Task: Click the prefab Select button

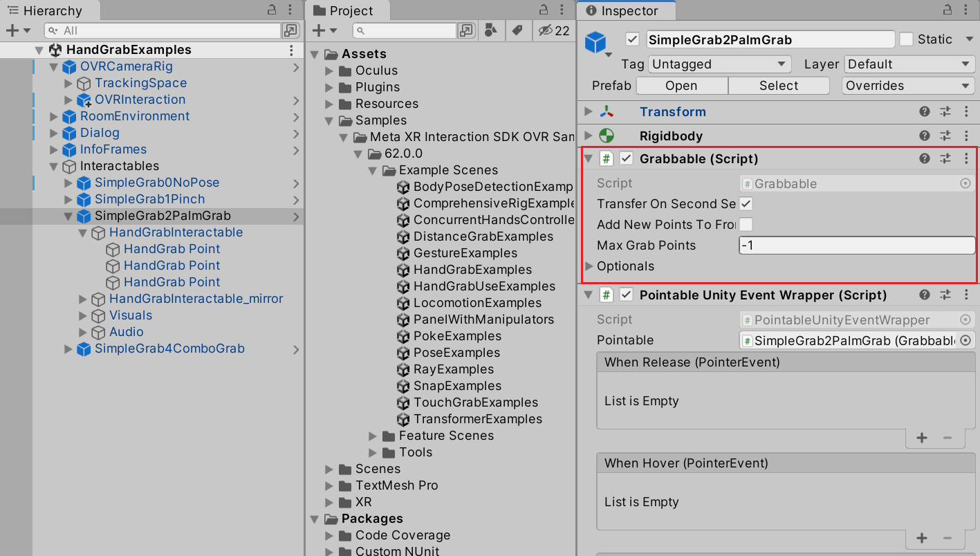Action: [779, 86]
